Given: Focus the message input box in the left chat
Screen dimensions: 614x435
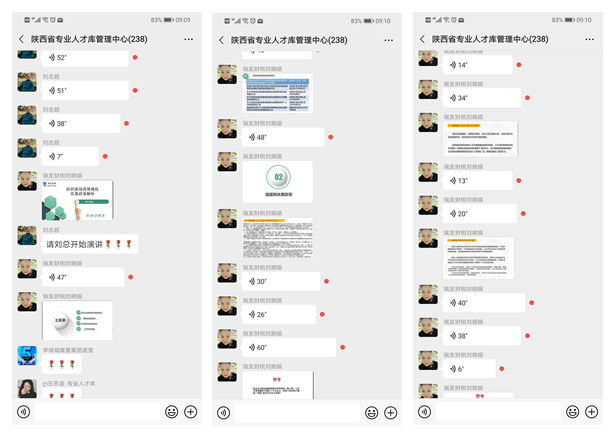Looking at the screenshot, I should point(98,412).
